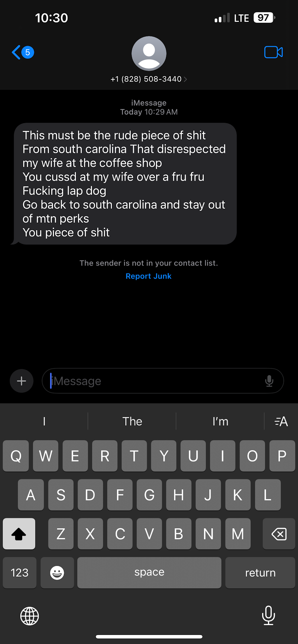Open the contact avatar profile picture
The height and width of the screenshot is (644, 298).
[x=149, y=53]
